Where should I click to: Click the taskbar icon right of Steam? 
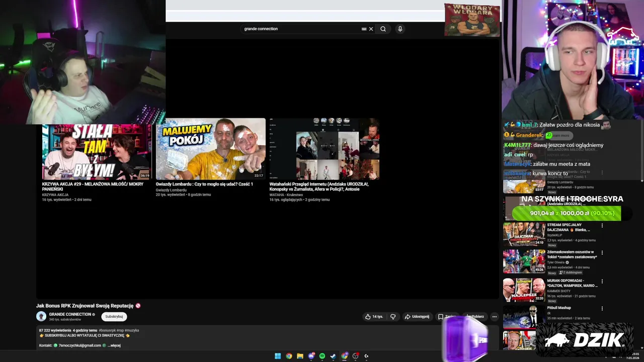[x=344, y=356]
